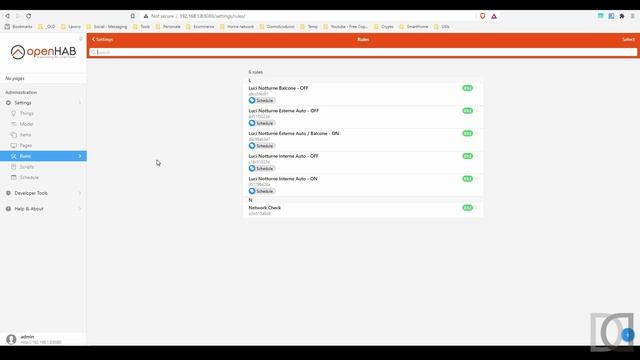Viewport: 640px width, 360px height.
Task: Open the extensions puzzle icon
Action: (x=622, y=16)
